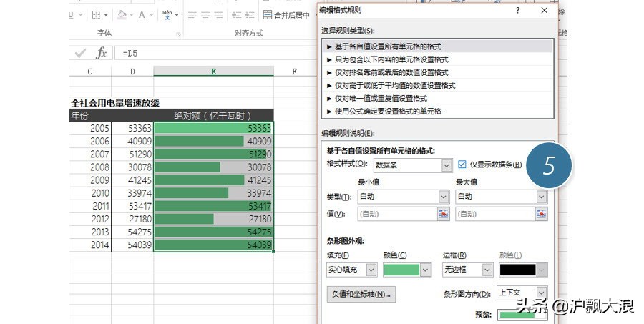644x324 pixels.
Task: Click the year cell 2014
Action: click(90, 245)
